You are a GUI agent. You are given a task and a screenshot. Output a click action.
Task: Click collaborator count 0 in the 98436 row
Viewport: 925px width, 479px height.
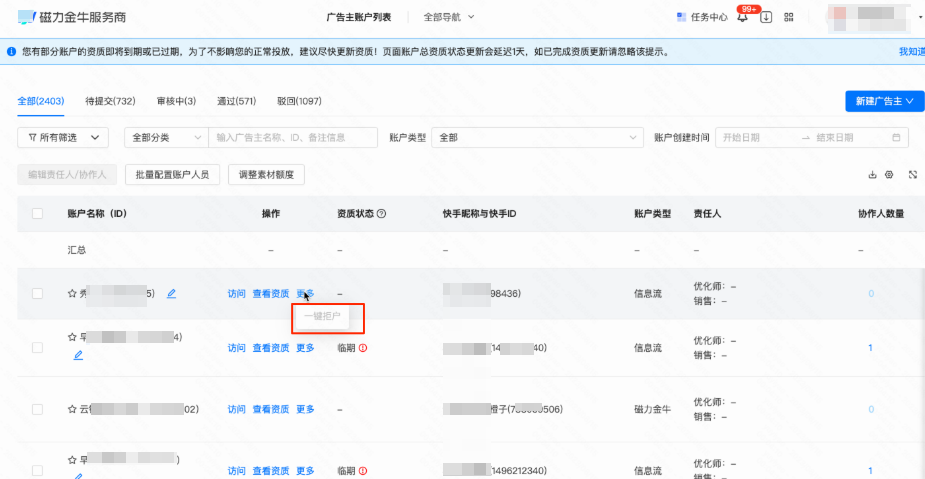point(871,293)
